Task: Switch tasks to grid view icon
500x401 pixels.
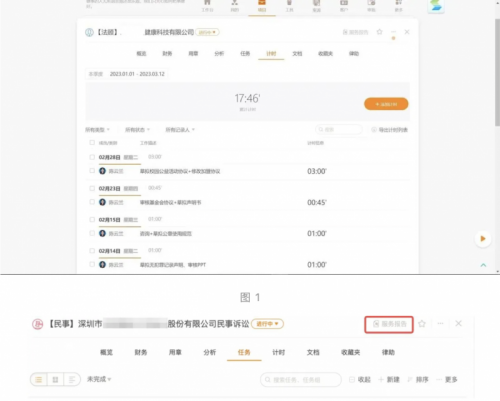Action: click(x=55, y=379)
